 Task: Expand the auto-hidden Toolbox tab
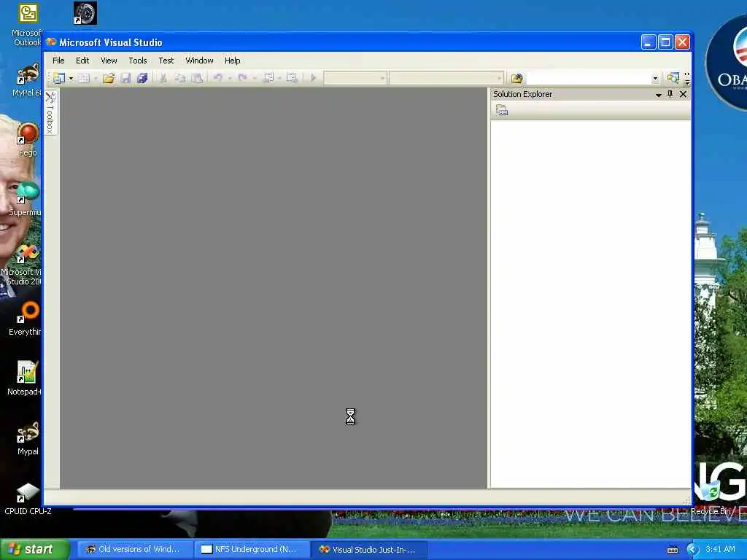pyautogui.click(x=50, y=113)
